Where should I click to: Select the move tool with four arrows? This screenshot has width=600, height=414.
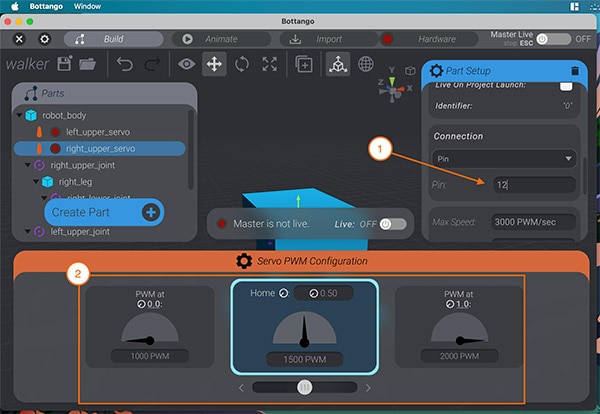[x=213, y=64]
